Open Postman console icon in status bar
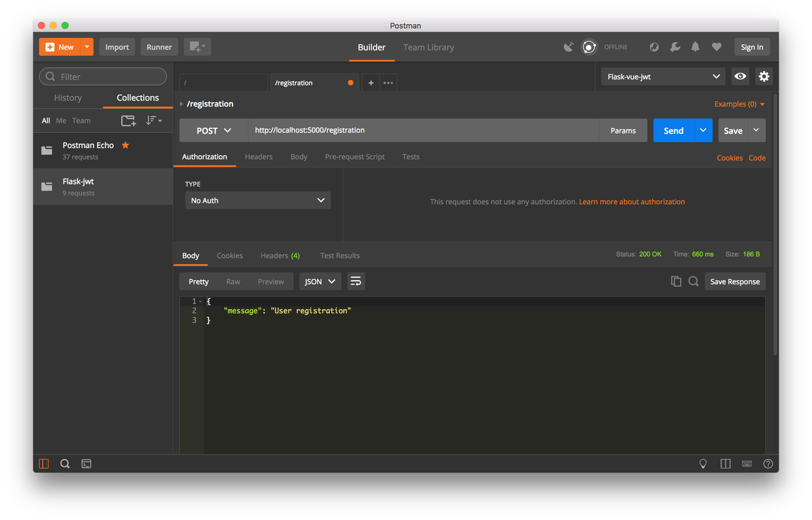Image resolution: width=812 pixels, height=520 pixels. (86, 463)
